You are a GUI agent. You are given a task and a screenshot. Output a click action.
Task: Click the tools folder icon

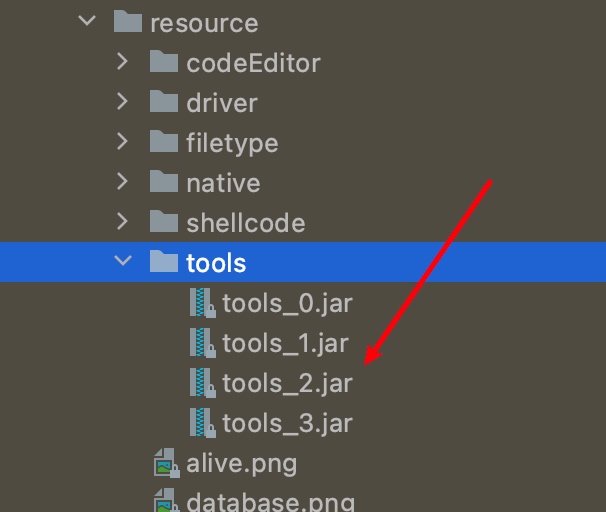click(x=164, y=262)
